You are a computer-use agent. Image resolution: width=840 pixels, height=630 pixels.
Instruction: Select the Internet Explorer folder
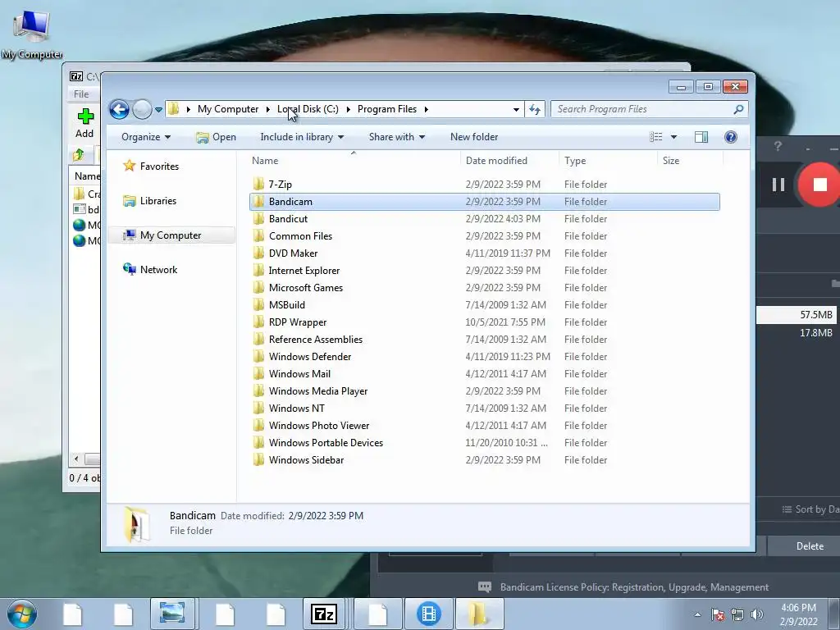point(304,271)
